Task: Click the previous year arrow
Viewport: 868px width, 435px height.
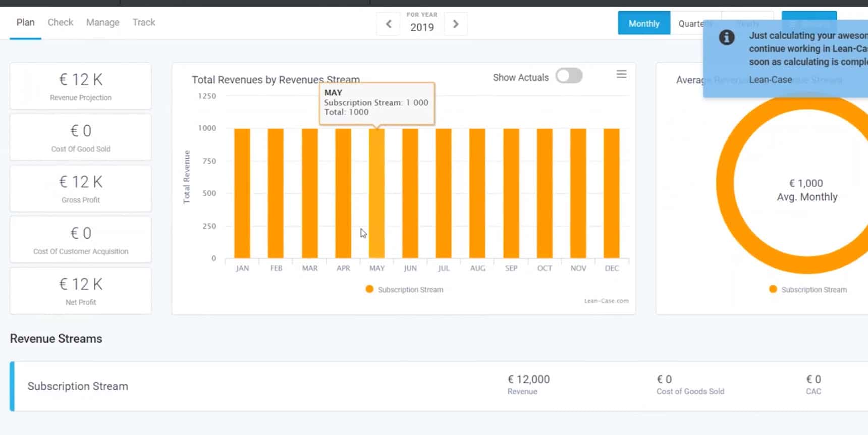Action: coord(389,24)
